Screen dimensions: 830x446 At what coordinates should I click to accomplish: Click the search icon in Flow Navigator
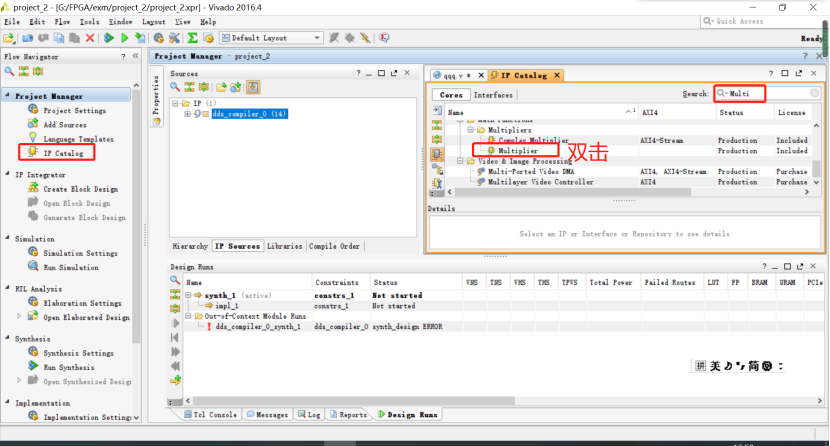(9, 71)
